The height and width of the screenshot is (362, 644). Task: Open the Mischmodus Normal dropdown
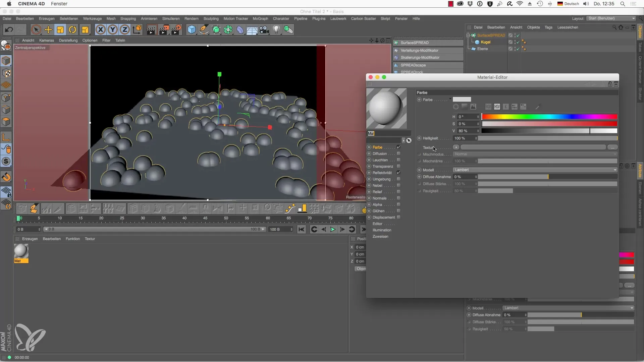coord(535,154)
